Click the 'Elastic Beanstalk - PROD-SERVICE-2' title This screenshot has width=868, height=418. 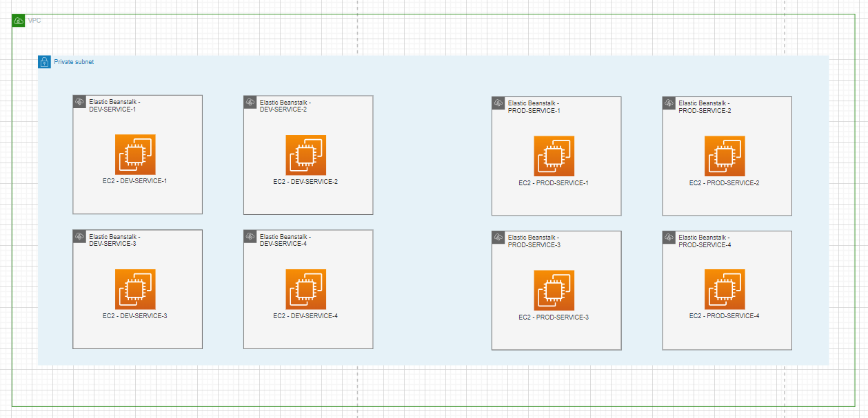[705, 107]
